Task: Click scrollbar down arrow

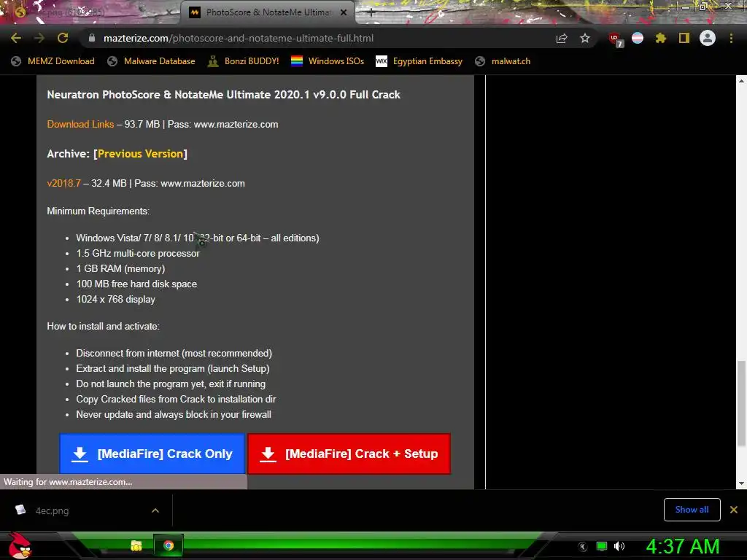Action: 741,484
